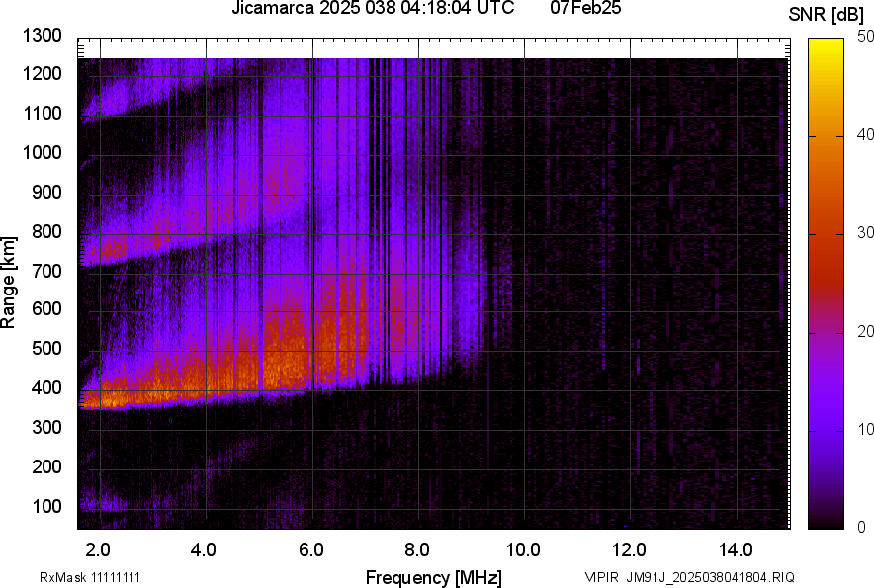Click the VIPIR .RIQ filename label
The image size is (874, 588).
(689, 577)
